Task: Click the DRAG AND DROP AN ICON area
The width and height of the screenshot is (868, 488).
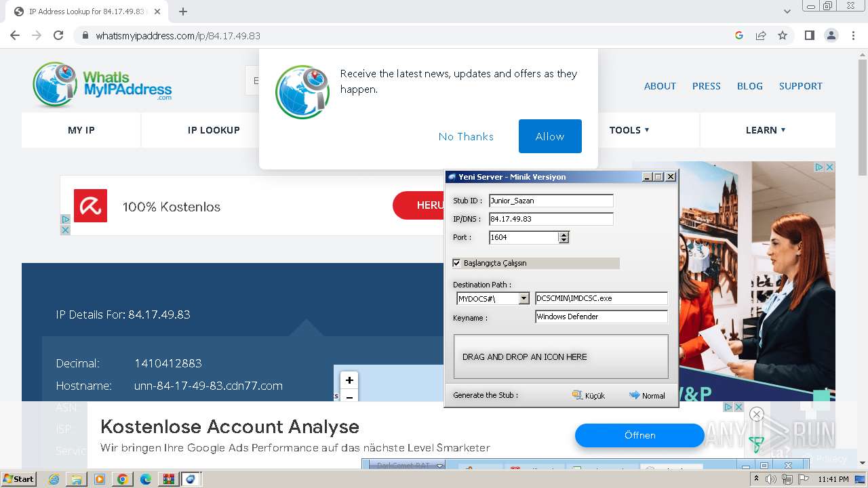Action: coord(561,357)
